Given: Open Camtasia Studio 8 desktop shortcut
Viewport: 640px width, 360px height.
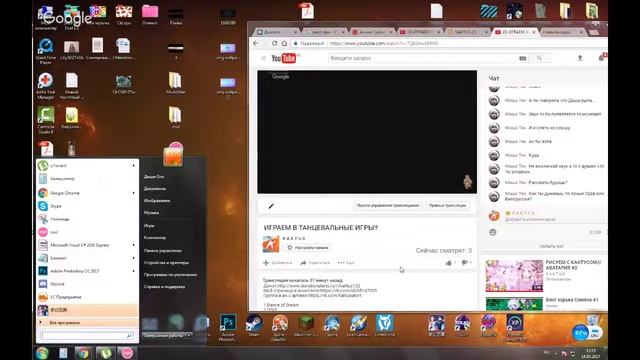Looking at the screenshot, I should [x=45, y=120].
